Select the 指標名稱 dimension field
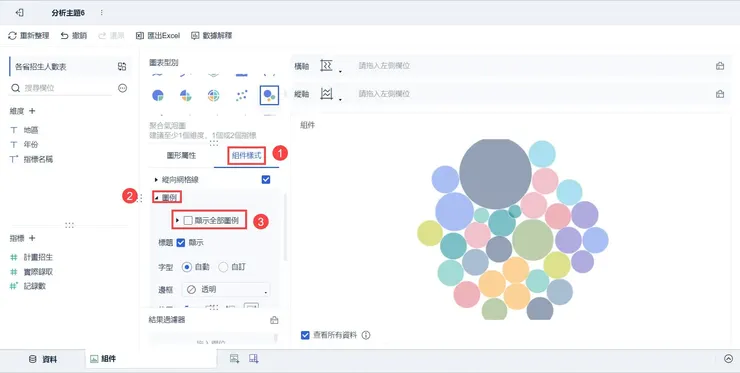Image resolution: width=740 pixels, height=373 pixels. [x=38, y=159]
